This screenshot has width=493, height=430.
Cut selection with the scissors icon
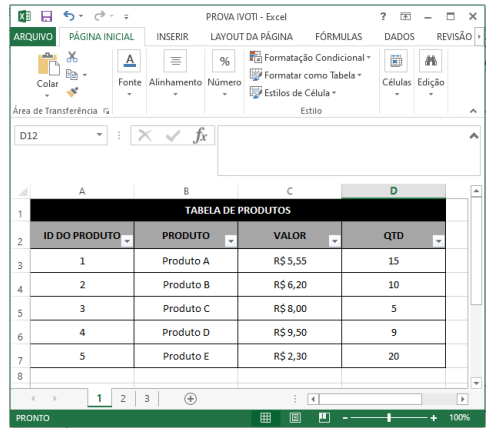(72, 57)
